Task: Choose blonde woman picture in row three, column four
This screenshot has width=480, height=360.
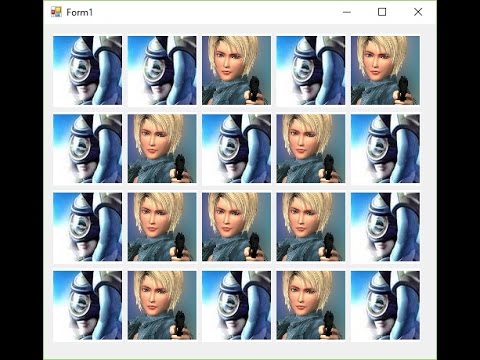Action: 311,227
